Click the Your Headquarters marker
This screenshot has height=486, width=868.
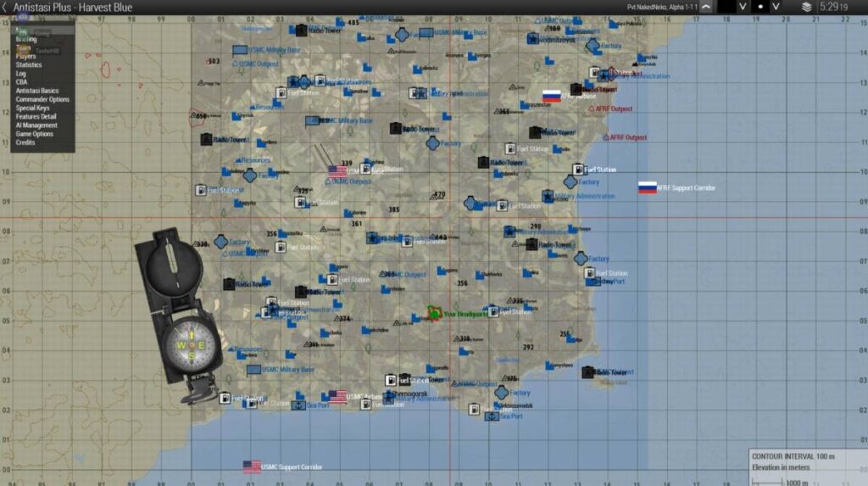tap(435, 313)
